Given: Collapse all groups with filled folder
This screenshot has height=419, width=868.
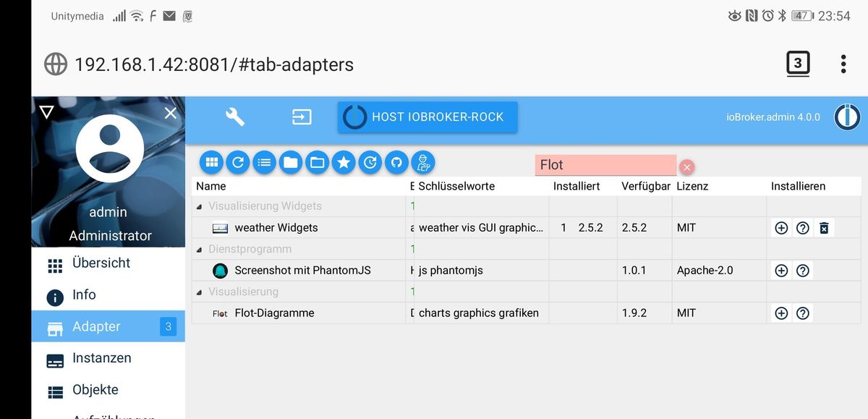Looking at the screenshot, I should (291, 163).
